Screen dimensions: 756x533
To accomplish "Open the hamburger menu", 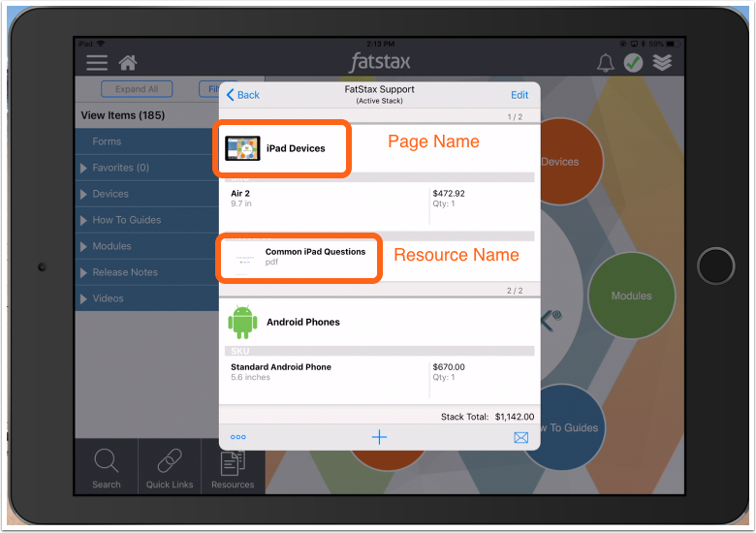I will pyautogui.click(x=97, y=63).
